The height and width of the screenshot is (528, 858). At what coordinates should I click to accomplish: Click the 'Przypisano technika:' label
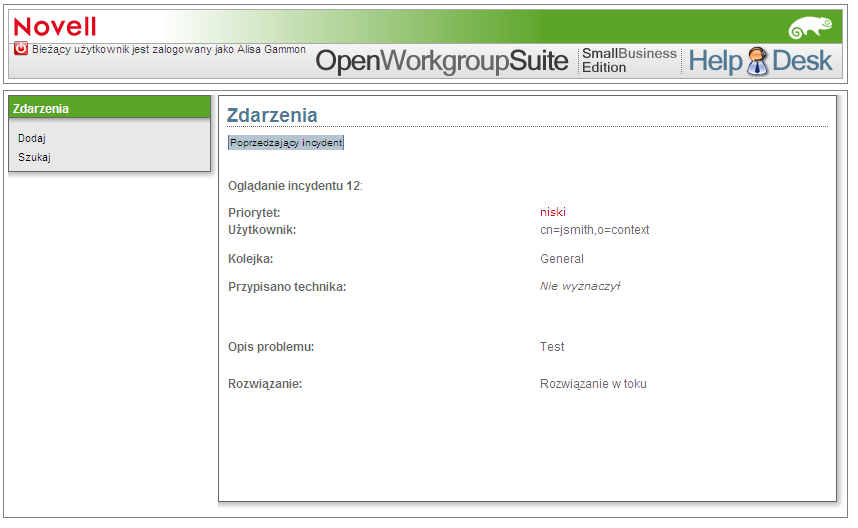[287, 287]
